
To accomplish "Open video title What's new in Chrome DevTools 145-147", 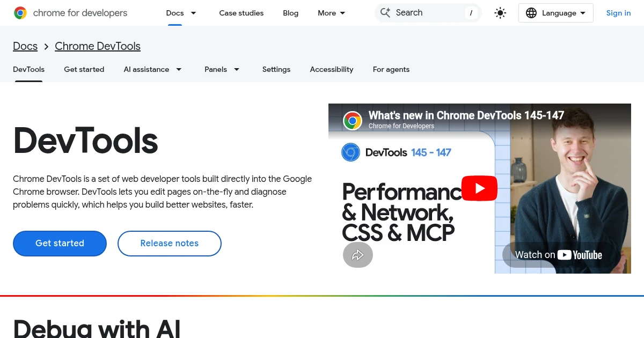I will coord(466,115).
